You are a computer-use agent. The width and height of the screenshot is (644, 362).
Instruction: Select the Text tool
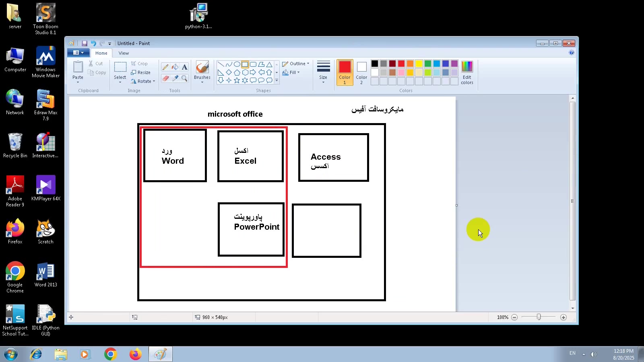point(184,67)
